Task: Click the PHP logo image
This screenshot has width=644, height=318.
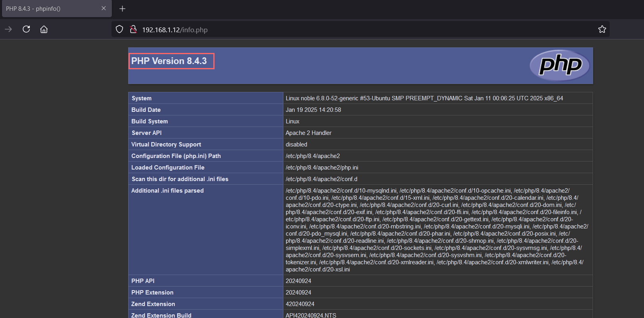Action: 560,65
